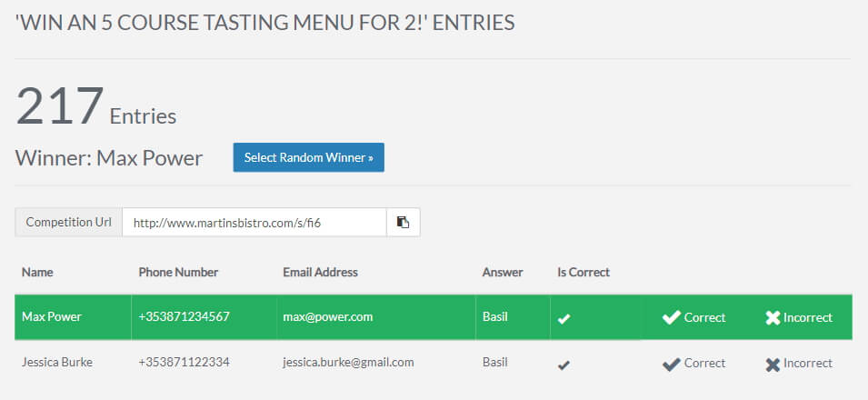Focus the Competition Url text field

pos(254,222)
